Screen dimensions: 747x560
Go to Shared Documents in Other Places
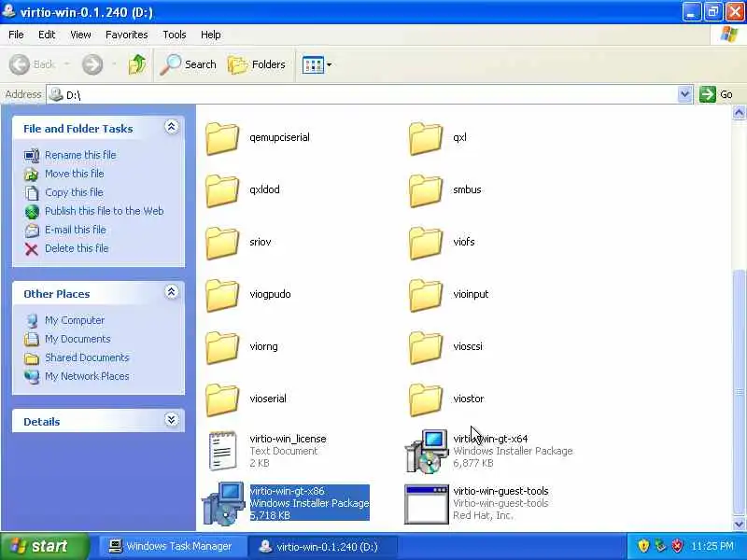click(x=87, y=357)
